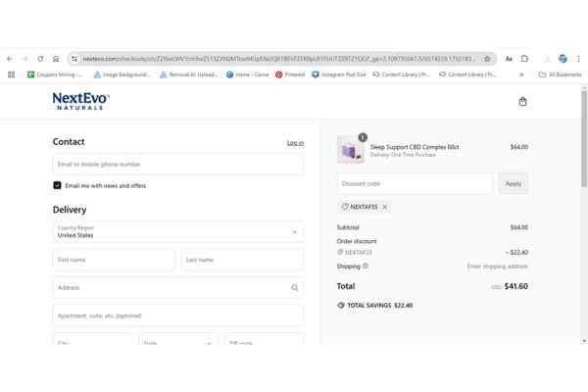This screenshot has height=392, width=588.
Task: Click the Last name field
Action: (x=242, y=260)
